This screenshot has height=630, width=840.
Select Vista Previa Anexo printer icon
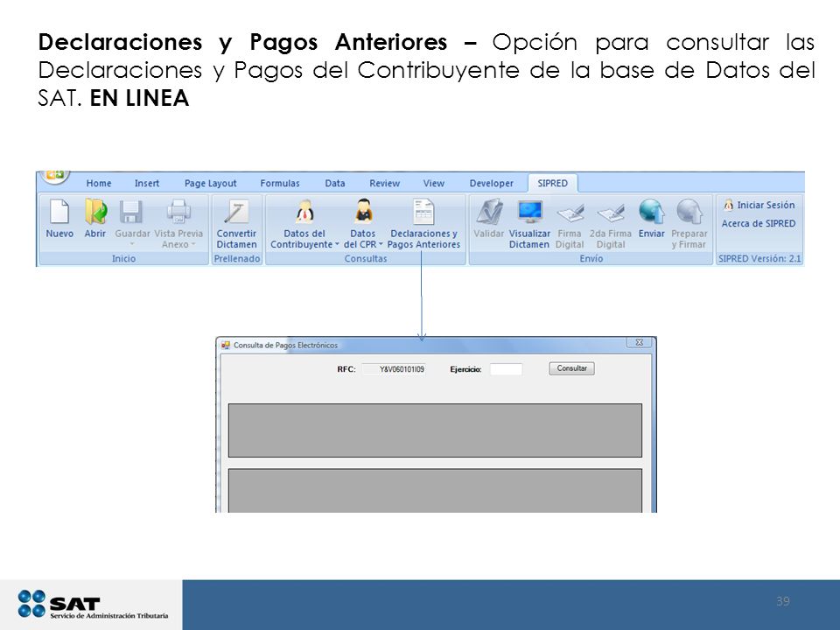point(178,212)
